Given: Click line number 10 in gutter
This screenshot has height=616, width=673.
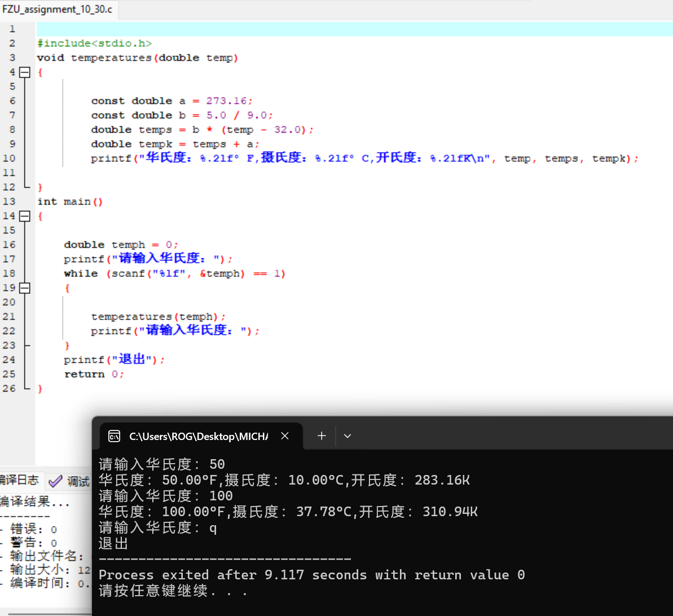Looking at the screenshot, I should click(x=9, y=159).
